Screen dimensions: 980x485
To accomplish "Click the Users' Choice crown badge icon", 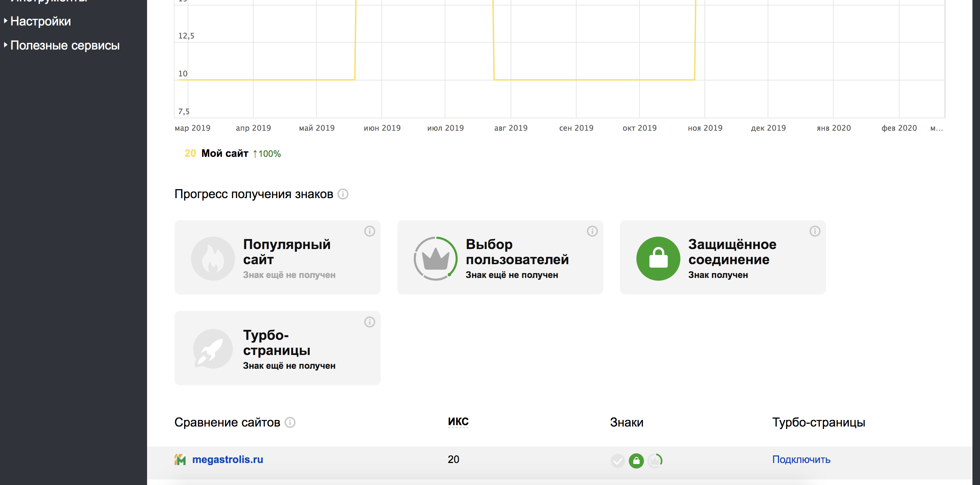I will (435, 258).
